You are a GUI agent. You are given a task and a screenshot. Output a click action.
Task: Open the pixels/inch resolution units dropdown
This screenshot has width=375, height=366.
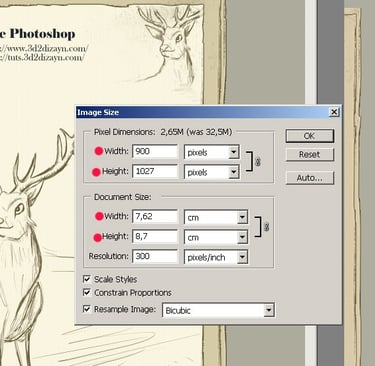point(216,257)
